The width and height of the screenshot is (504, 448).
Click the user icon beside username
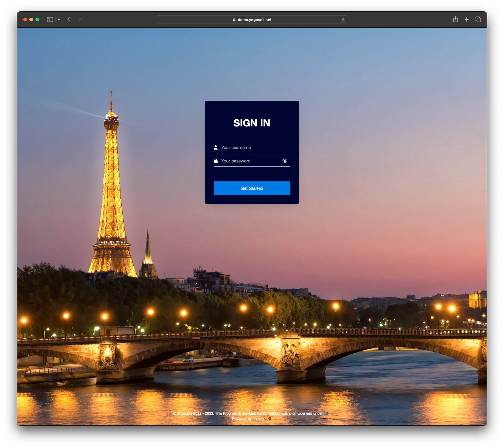pyautogui.click(x=216, y=148)
